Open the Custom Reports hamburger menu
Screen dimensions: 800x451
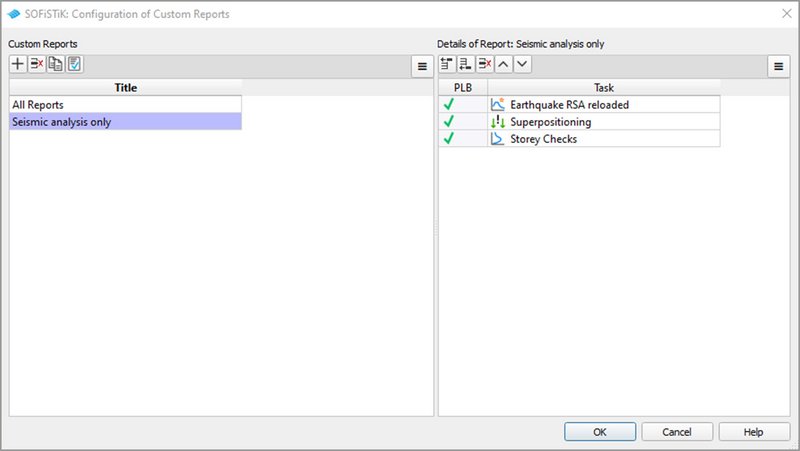pyautogui.click(x=422, y=66)
